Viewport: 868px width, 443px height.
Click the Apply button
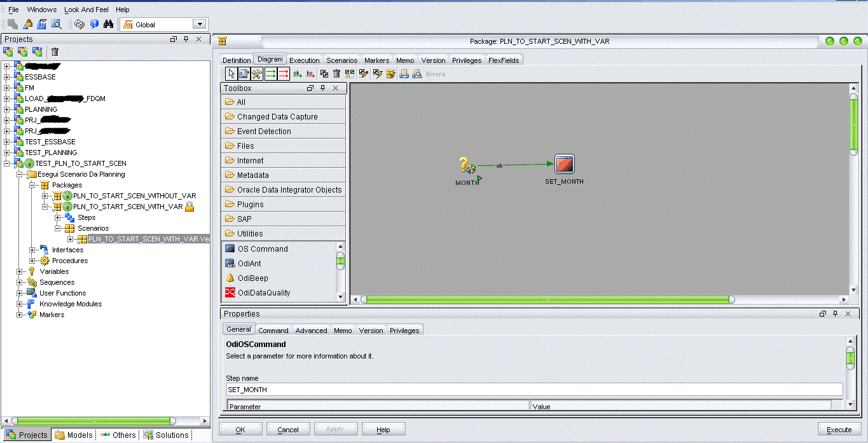(336, 428)
